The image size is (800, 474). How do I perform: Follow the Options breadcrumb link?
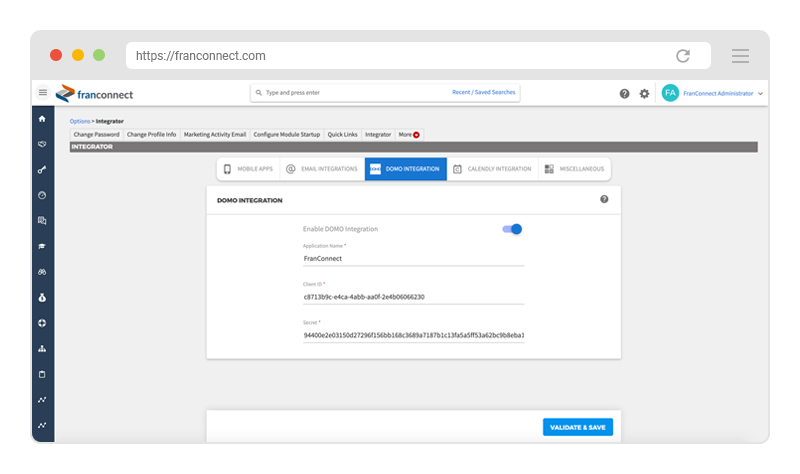[79, 121]
